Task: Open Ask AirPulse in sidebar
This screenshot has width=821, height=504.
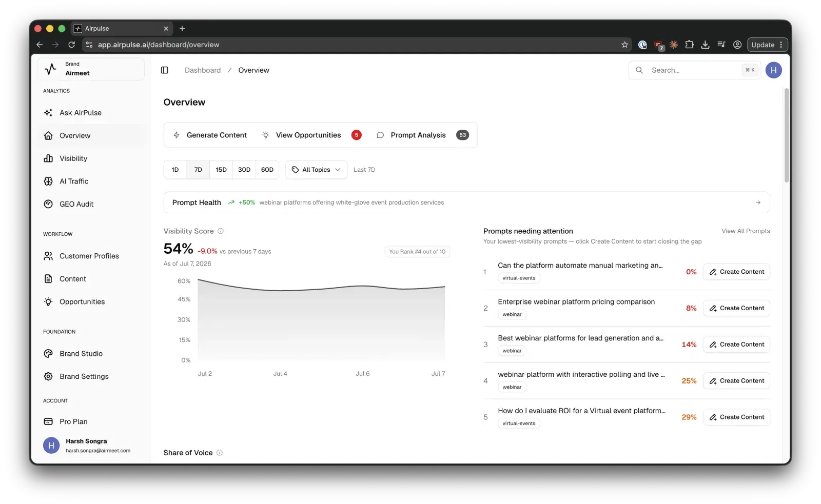Action: [x=91, y=113]
